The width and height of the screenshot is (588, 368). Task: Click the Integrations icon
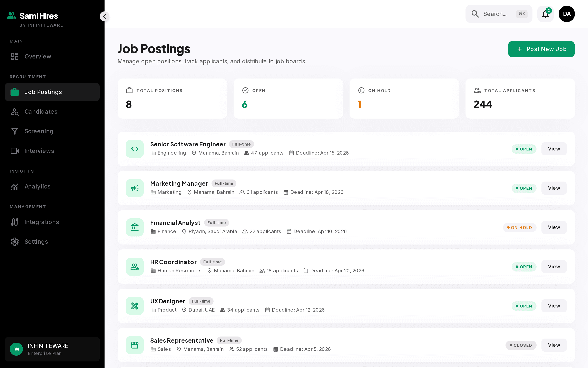point(14,222)
